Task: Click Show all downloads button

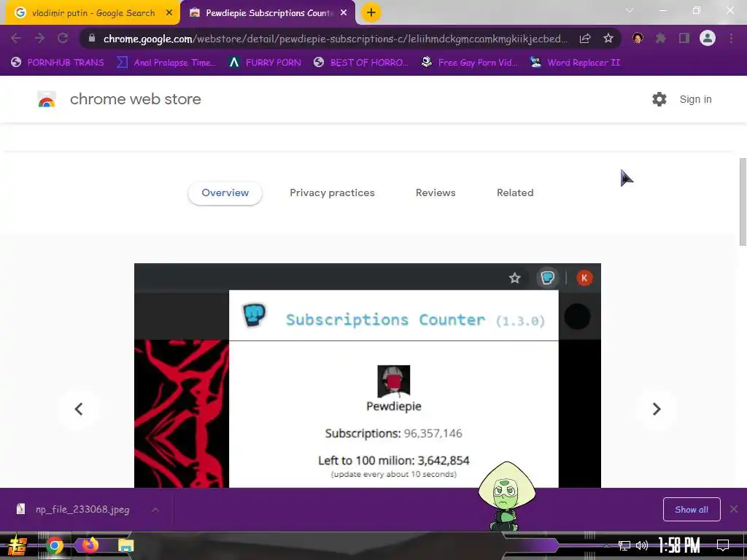Action: click(x=692, y=510)
